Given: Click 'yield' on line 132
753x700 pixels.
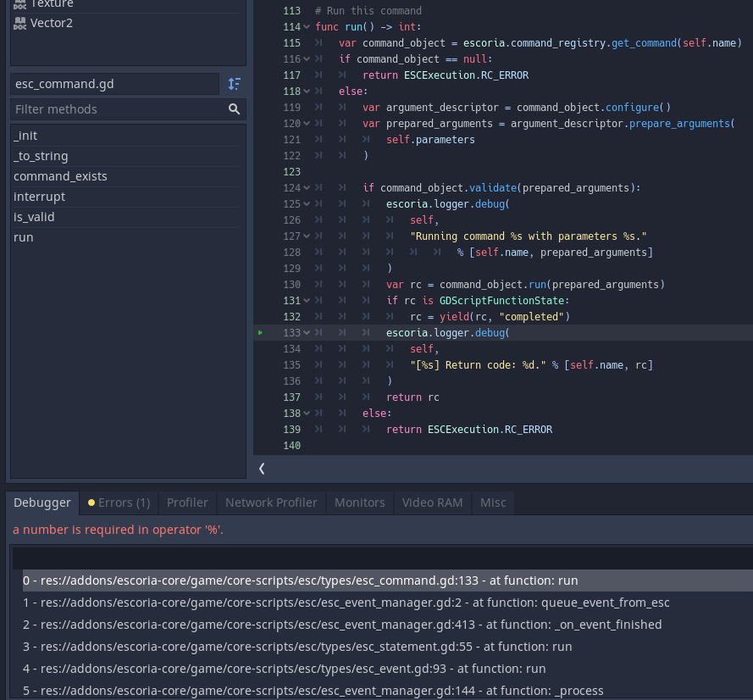Looking at the screenshot, I should (x=454, y=317).
